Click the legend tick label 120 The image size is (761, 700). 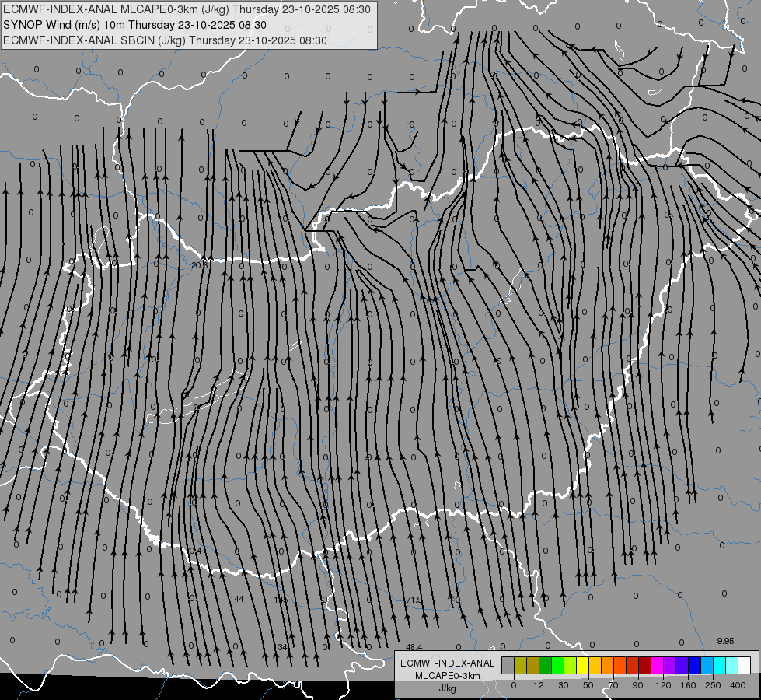pos(663,685)
